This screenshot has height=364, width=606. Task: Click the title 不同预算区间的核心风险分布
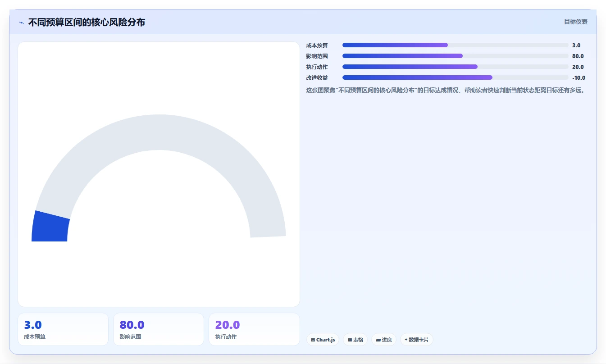coord(87,22)
